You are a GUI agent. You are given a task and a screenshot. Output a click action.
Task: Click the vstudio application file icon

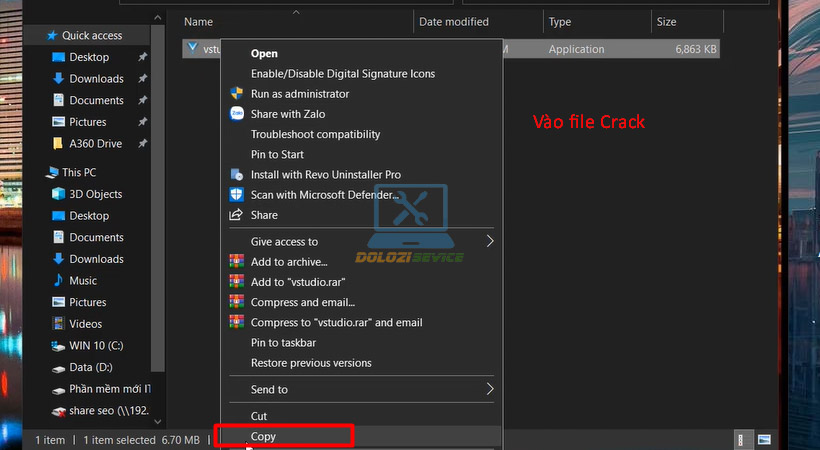[192, 48]
